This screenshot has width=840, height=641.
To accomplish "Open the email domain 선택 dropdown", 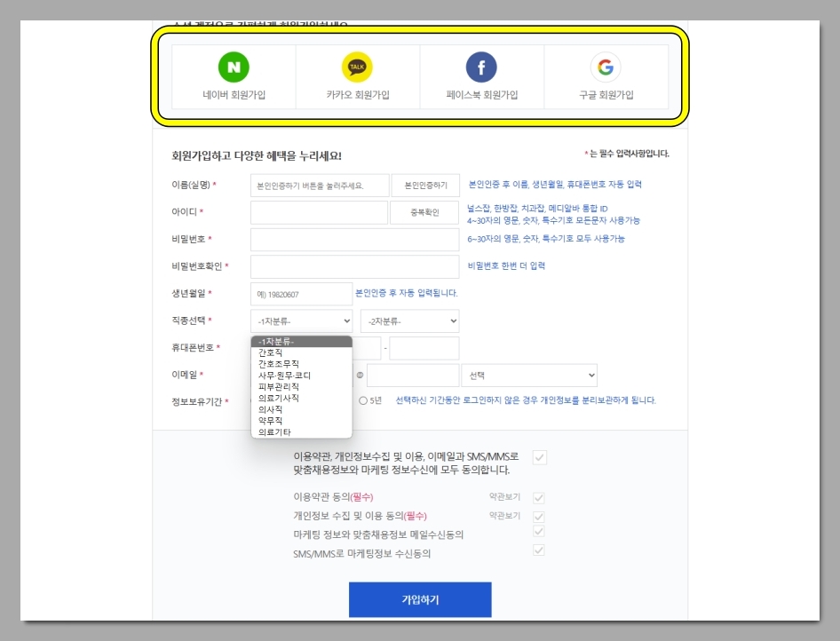I will pos(529,376).
